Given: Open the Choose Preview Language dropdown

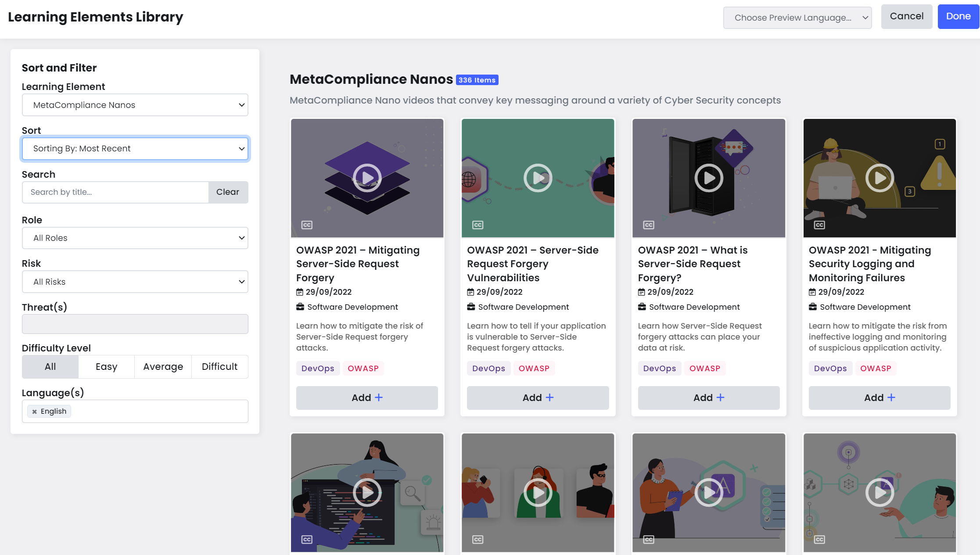Looking at the screenshot, I should click(797, 18).
